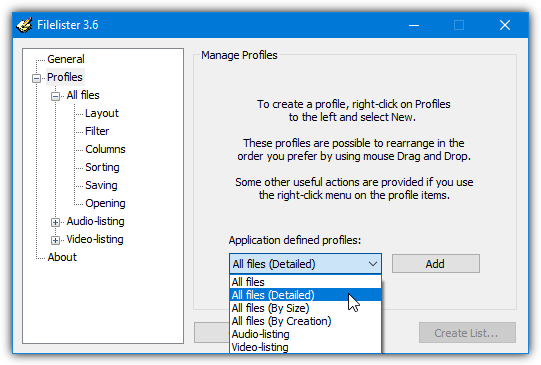Expand the Audio-listing profile node
The image size is (541, 365).
(x=55, y=222)
